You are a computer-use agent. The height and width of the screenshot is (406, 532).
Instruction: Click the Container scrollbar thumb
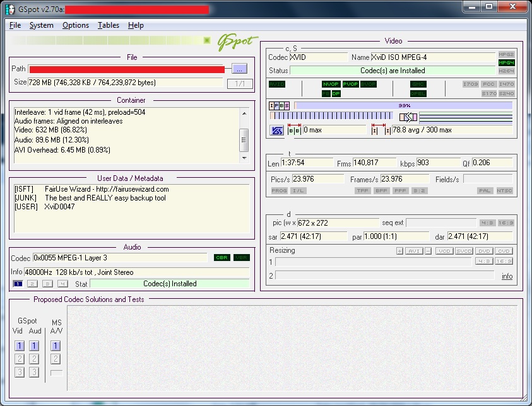244,140
